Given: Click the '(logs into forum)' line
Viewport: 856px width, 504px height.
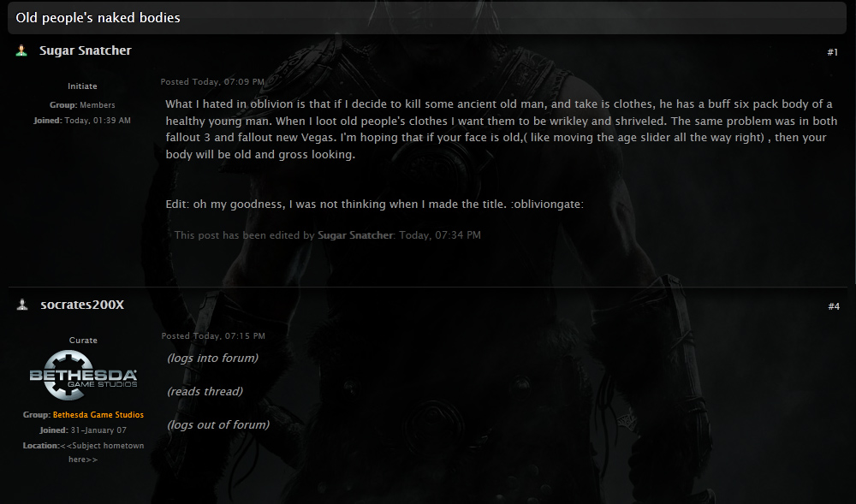Looking at the screenshot, I should click(213, 359).
